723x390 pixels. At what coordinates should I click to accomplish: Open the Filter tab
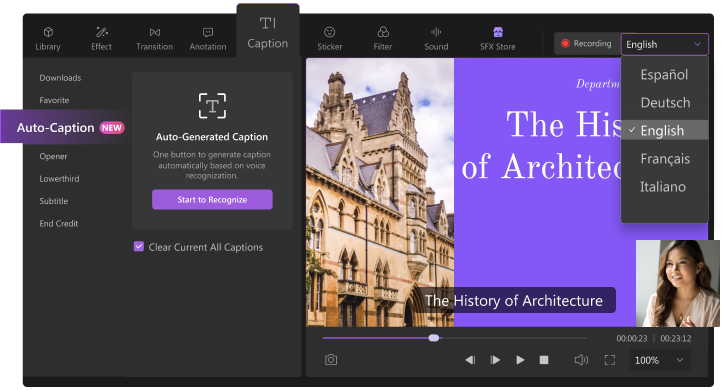pos(383,39)
